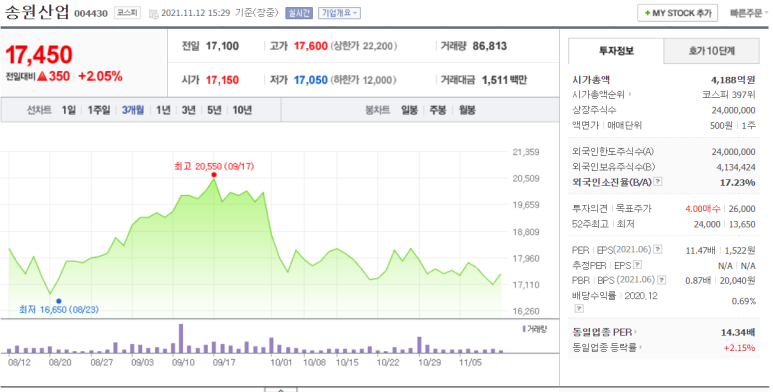Click the 최고 20,550 peak marker on chart
This screenshot has height=392, width=773.
click(213, 175)
